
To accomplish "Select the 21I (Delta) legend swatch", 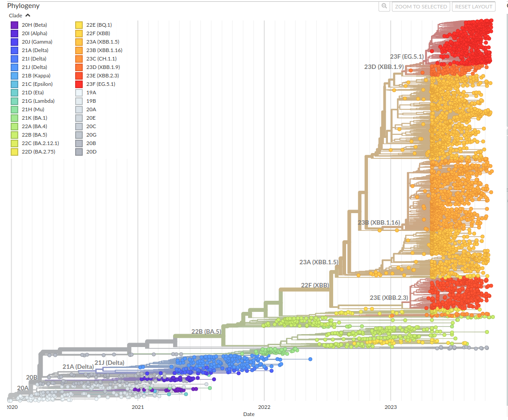I will coord(14,59).
